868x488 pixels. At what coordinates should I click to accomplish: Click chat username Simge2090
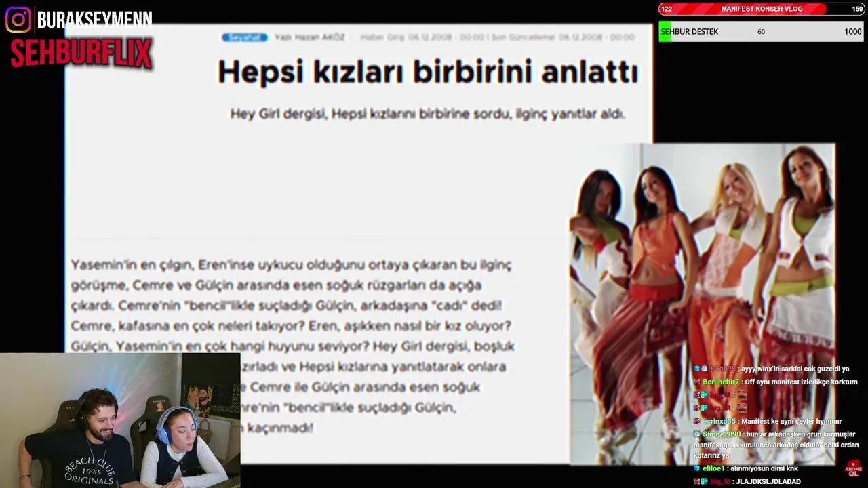[x=722, y=434]
